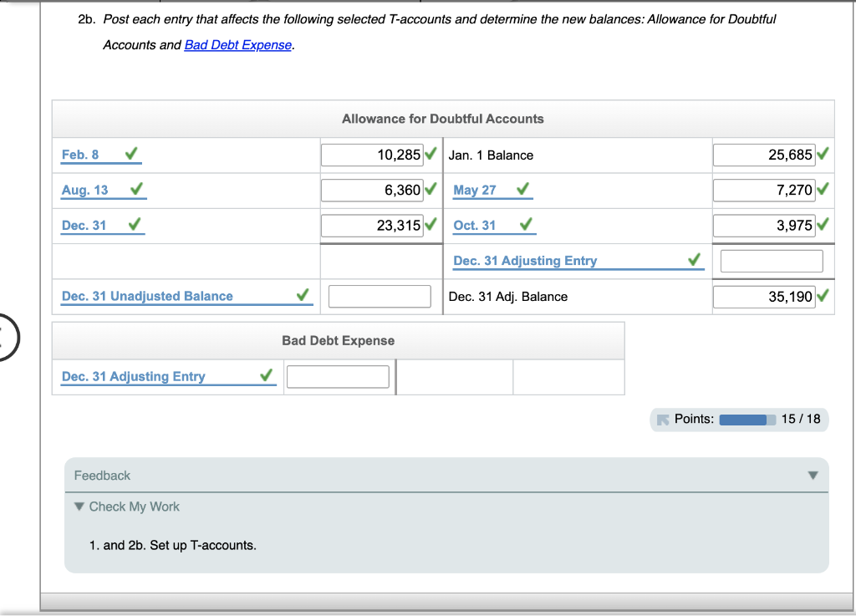The height and width of the screenshot is (616, 856).
Task: Click the Points progress bar
Action: (747, 420)
